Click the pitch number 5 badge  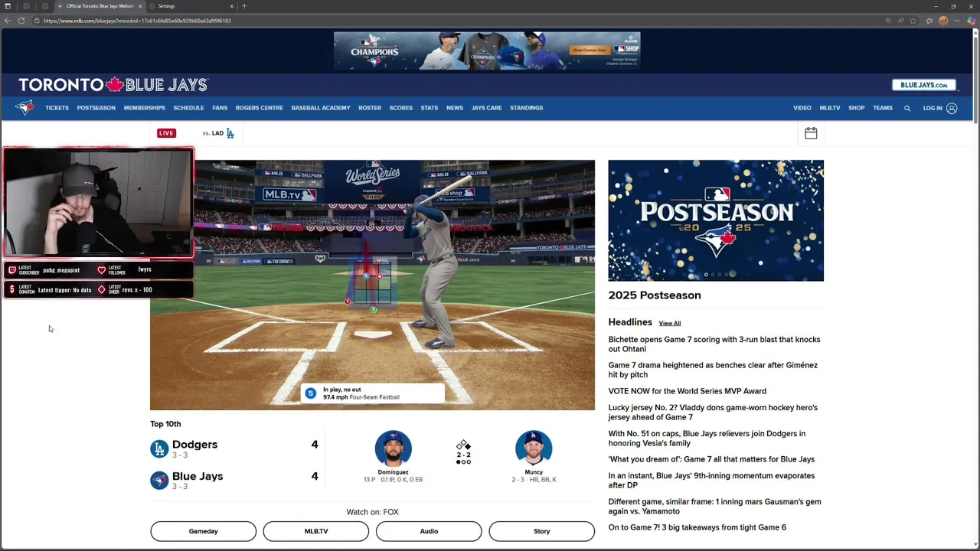click(310, 393)
